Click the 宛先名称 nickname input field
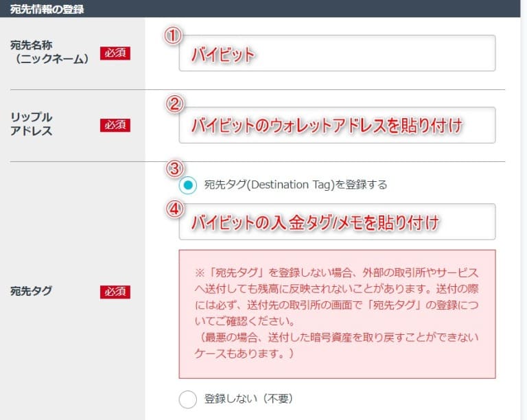The image size is (527, 420). (337, 53)
